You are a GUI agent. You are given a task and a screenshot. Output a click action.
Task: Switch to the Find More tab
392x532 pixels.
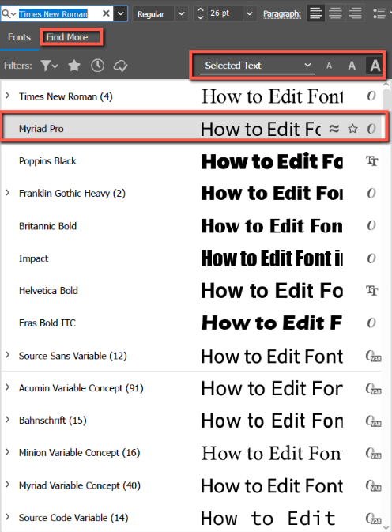coord(67,37)
